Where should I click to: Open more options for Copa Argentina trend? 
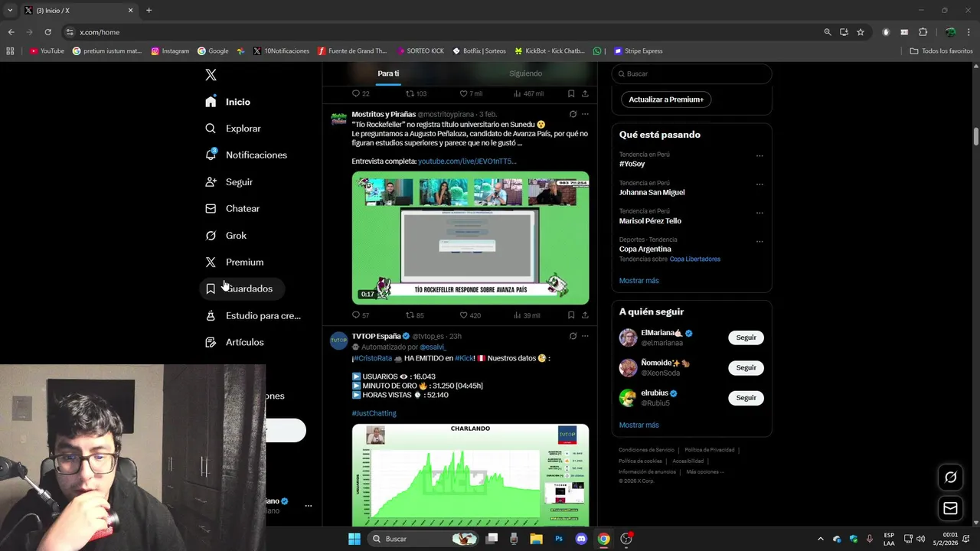coord(759,241)
